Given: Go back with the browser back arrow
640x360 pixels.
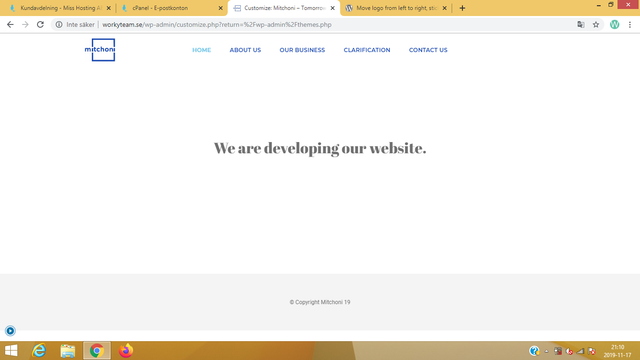Looking at the screenshot, I should coord(10,24).
